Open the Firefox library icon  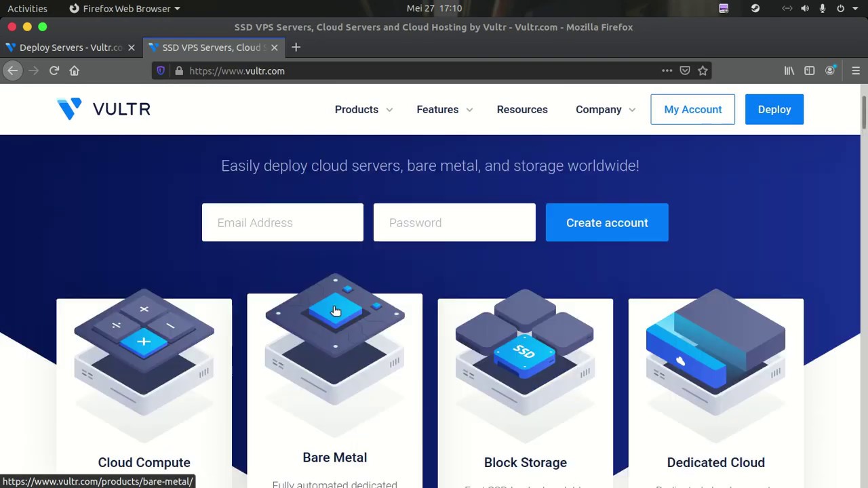pos(789,70)
